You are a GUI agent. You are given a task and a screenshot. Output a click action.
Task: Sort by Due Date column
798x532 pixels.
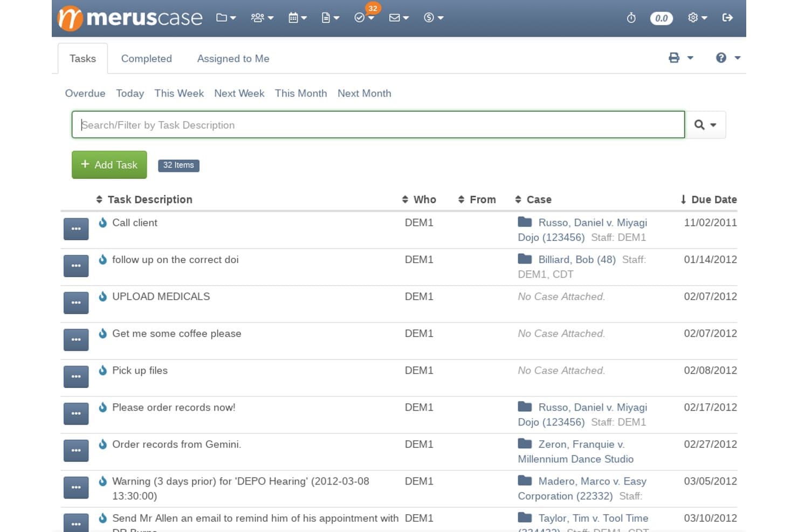[x=708, y=199]
